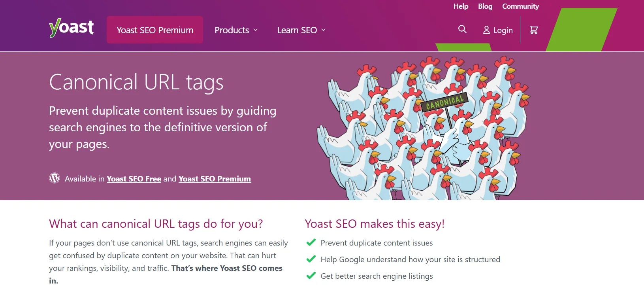Viewport: 644px width, 293px height.
Task: Open the Yoast SEO Free link
Action: point(134,178)
